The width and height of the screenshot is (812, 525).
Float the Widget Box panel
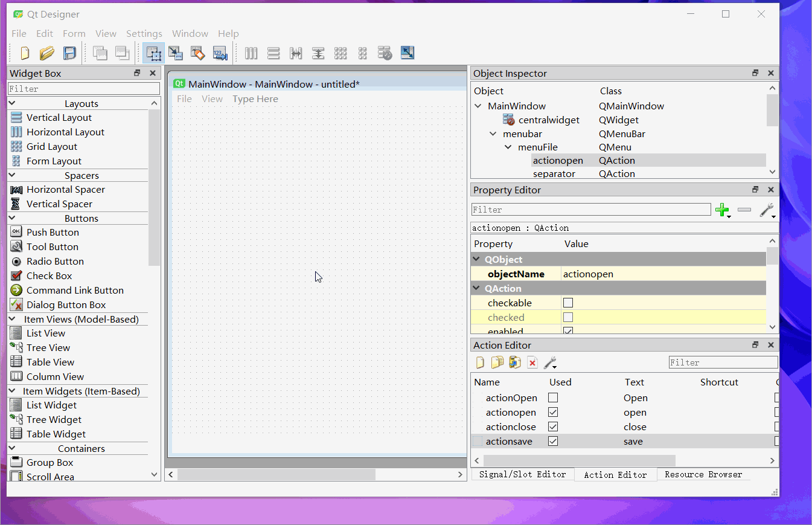pos(137,73)
